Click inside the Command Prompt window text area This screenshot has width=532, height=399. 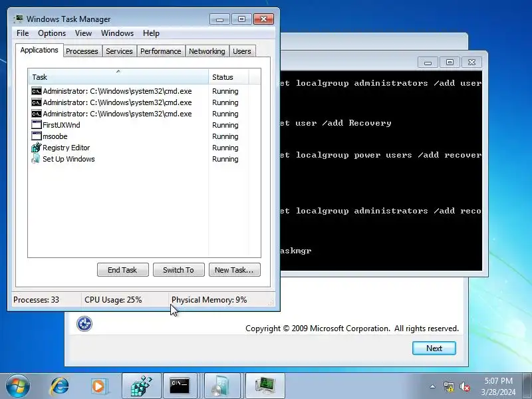point(380,171)
